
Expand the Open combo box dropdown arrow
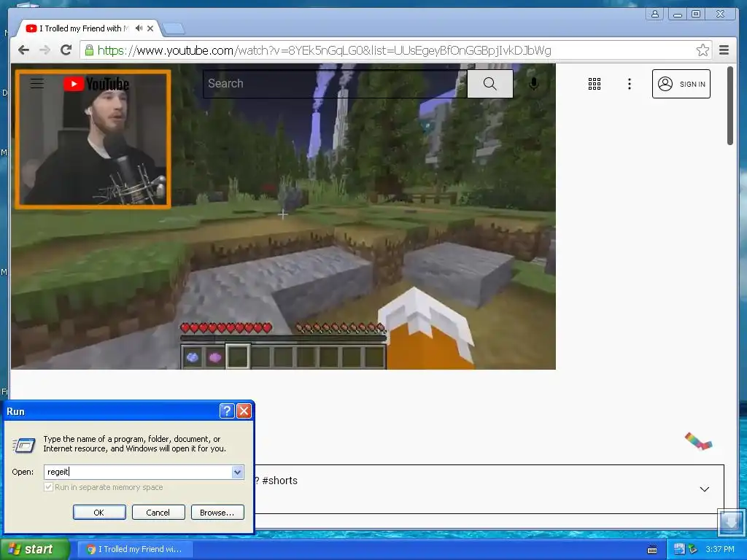(237, 472)
